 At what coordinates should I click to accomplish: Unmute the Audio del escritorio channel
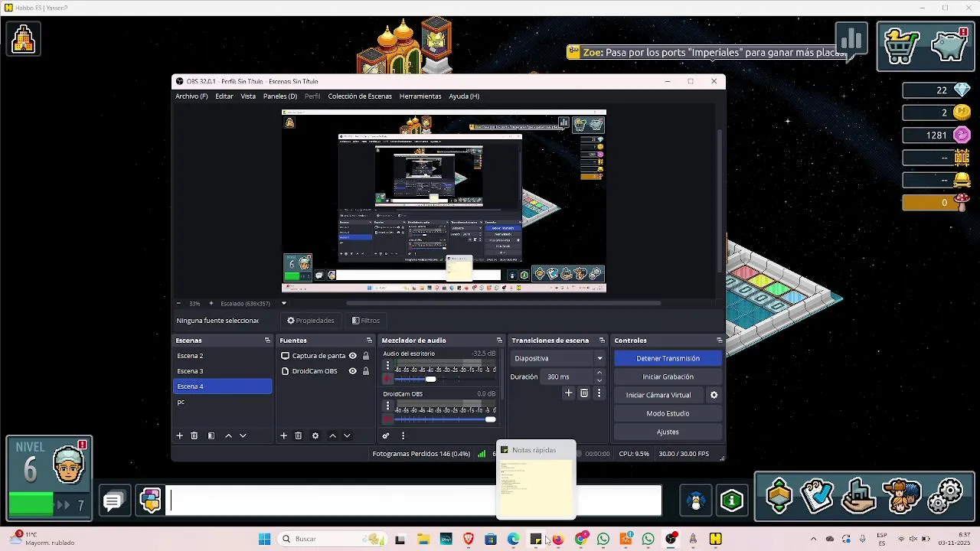(387, 379)
